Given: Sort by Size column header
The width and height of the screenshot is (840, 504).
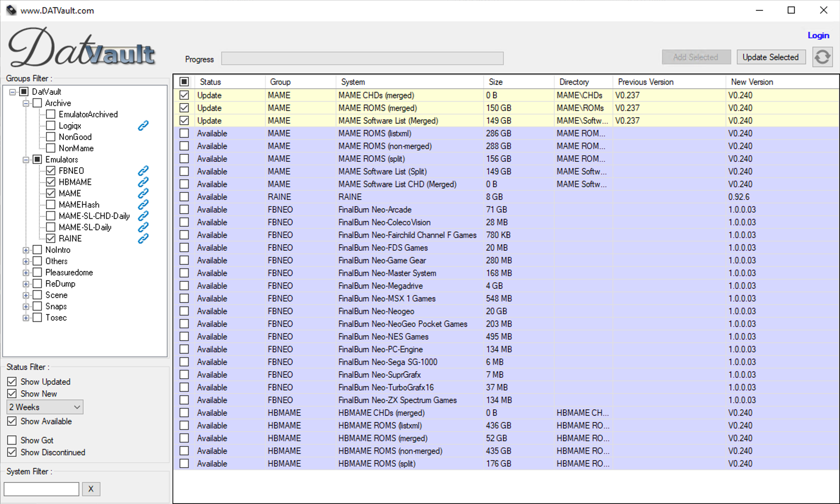Looking at the screenshot, I should click(x=519, y=82).
